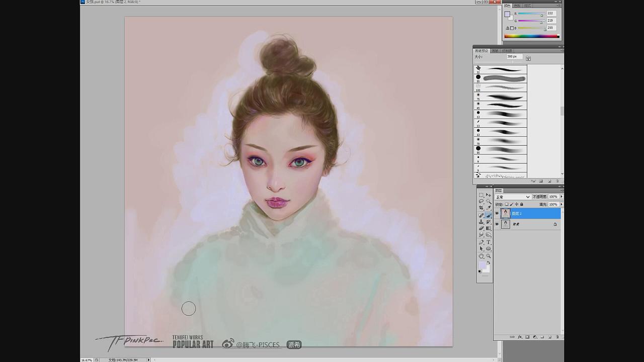This screenshot has width=644, height=362.
Task: Switch to the 颜色 tab
Action: point(507,6)
